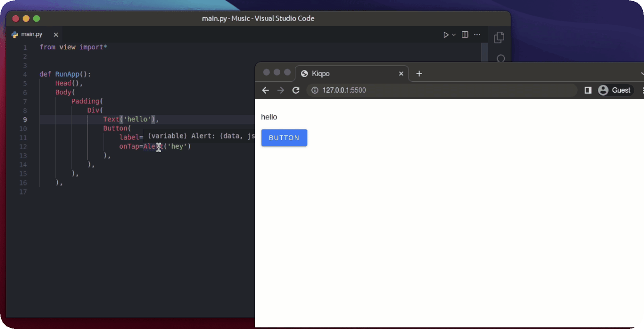Click the VS Code editor vertical scrollbar
The height and width of the screenshot is (329, 644).
tap(485, 51)
